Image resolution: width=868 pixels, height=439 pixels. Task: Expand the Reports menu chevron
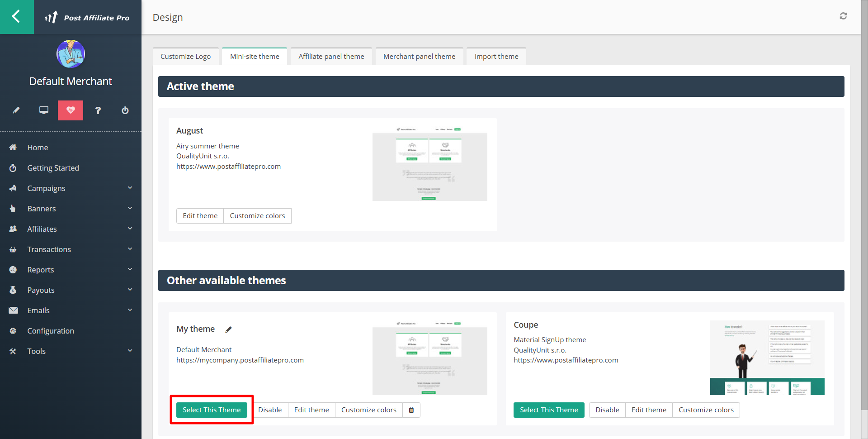[130, 269]
